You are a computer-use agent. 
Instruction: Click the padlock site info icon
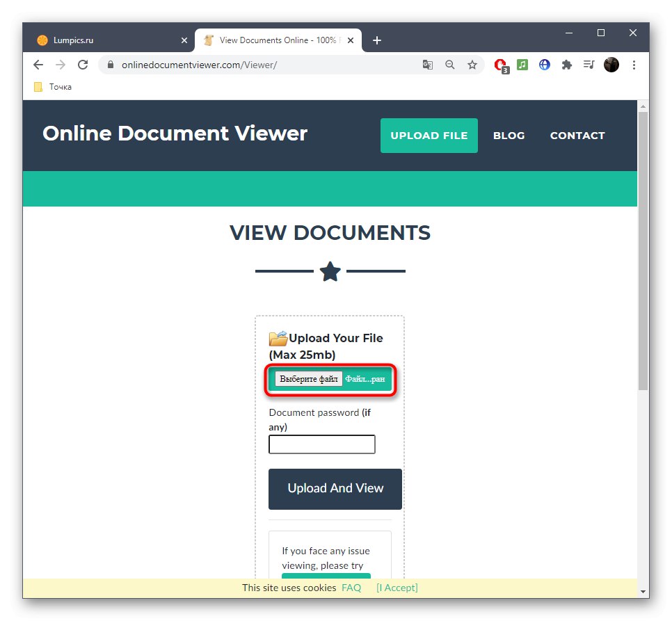(x=111, y=65)
